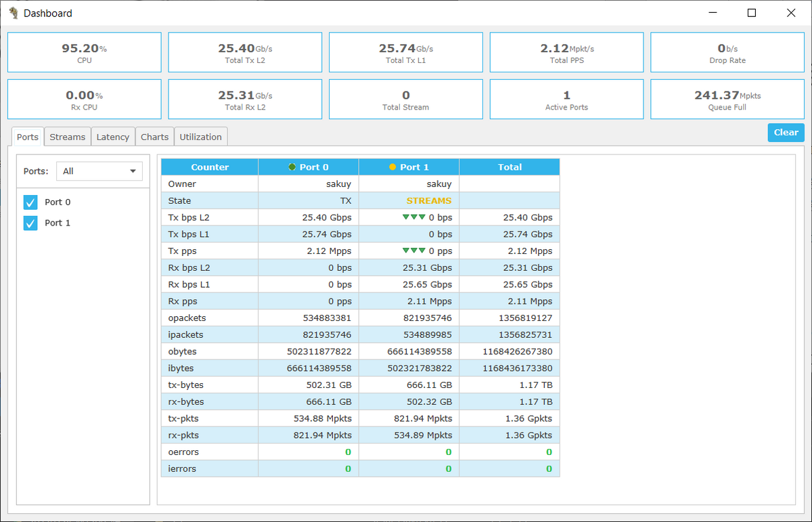The height and width of the screenshot is (522, 812).
Task: Click green down arrows in Tx pps row
Action: pos(413,251)
